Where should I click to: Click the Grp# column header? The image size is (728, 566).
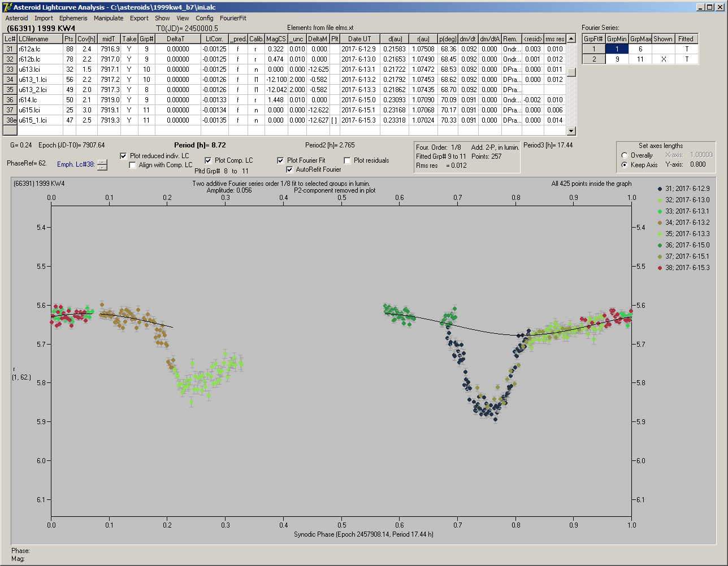coord(146,39)
